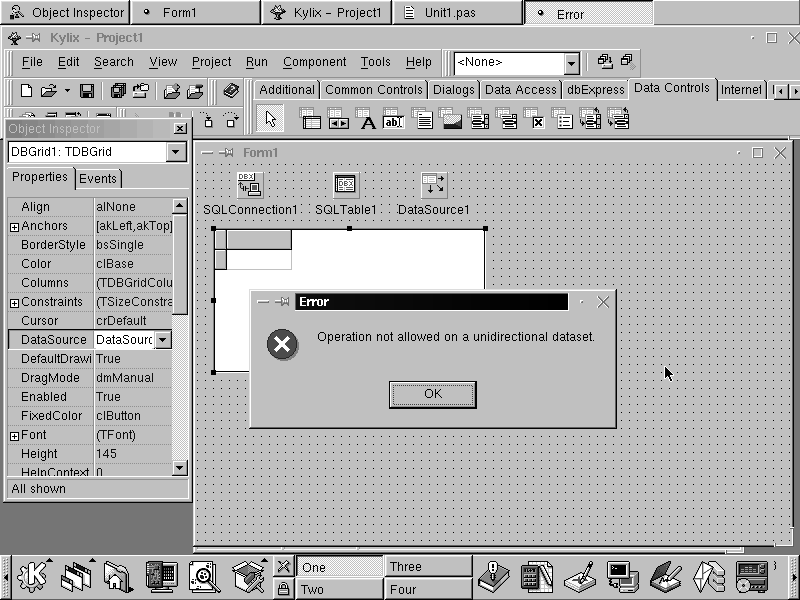The height and width of the screenshot is (600, 800).
Task: Click the Save floppy disk toolbar icon
Action: coord(87,91)
